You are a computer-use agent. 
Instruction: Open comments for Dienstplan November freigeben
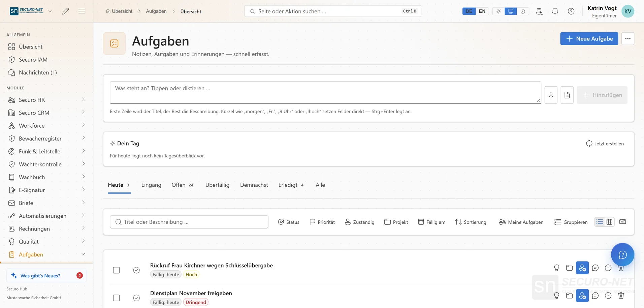coord(595,296)
